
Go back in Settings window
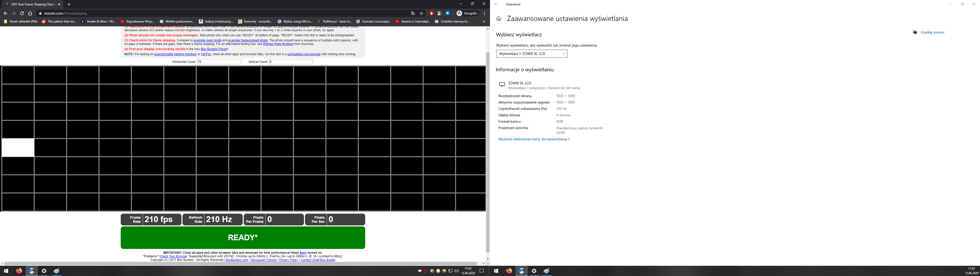(x=496, y=4)
